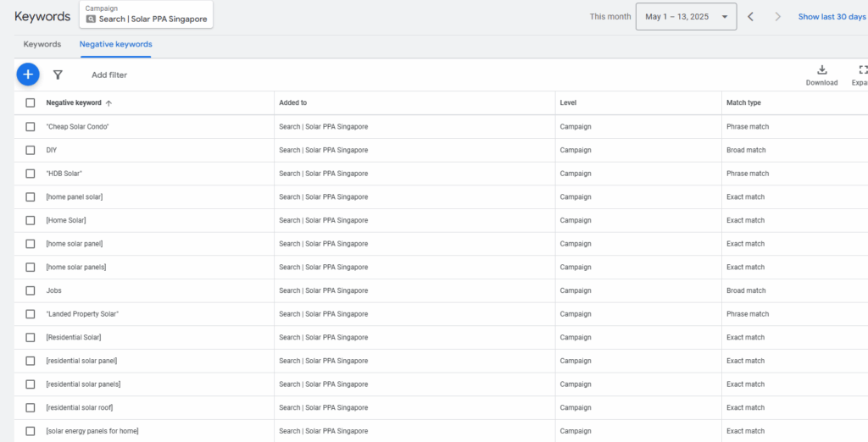The width and height of the screenshot is (868, 442).
Task: Select the Jobs keyword checkbox
Action: [31, 290]
